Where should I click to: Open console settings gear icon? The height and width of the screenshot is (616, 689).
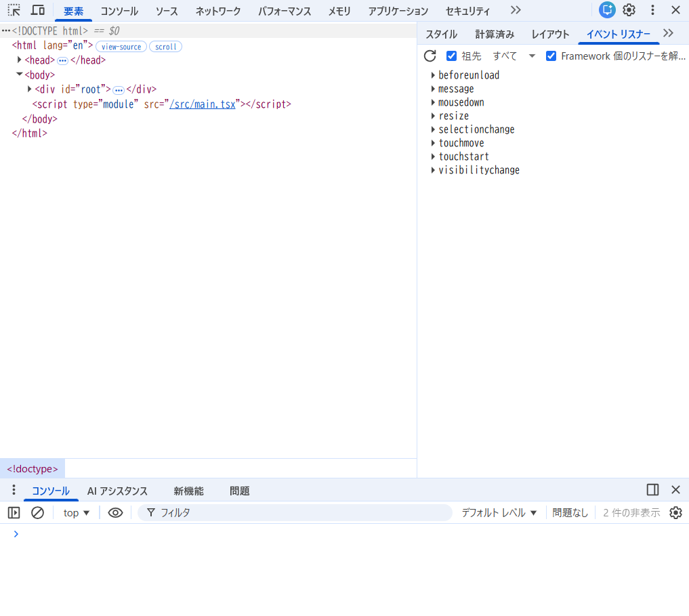675,513
